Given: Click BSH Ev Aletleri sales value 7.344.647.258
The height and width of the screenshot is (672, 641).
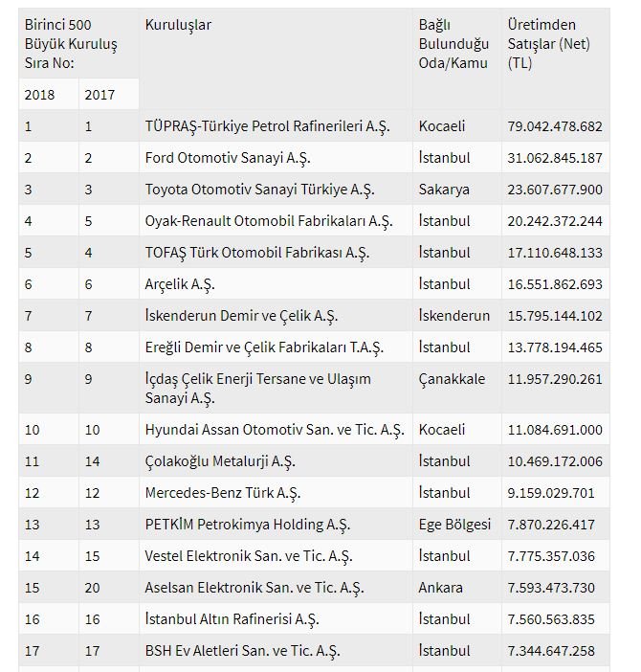Looking at the screenshot, I should click(x=551, y=651).
